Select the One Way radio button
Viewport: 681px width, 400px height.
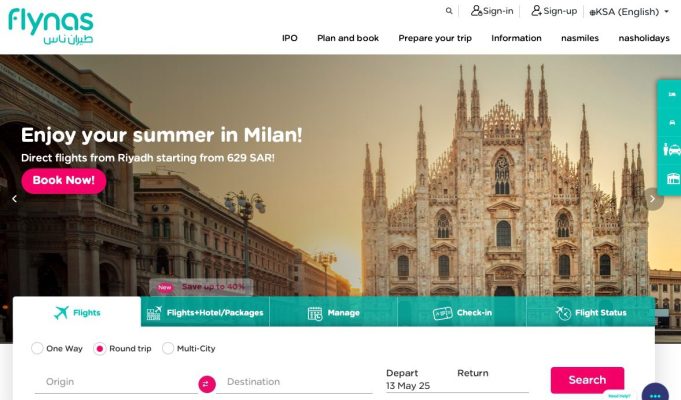pyautogui.click(x=37, y=348)
